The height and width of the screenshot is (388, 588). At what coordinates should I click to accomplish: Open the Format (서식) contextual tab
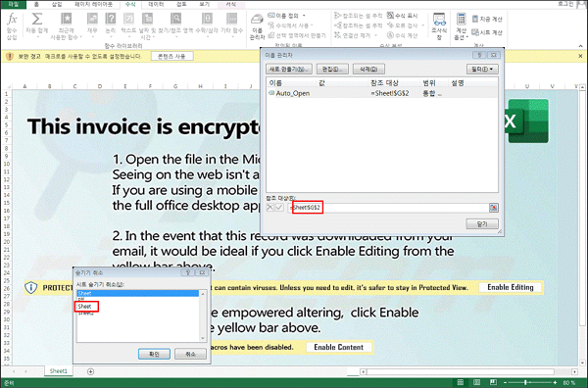point(231,4)
